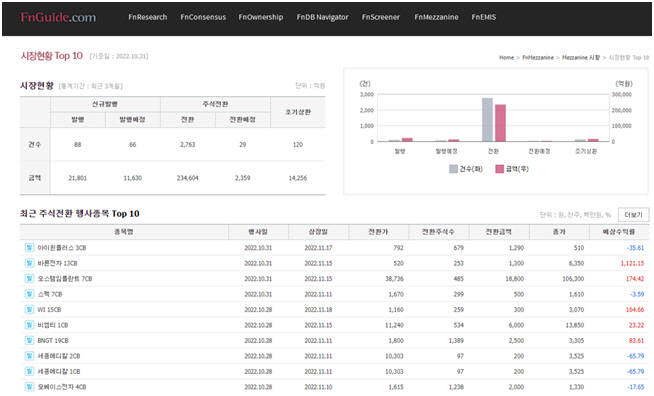Click the gray 건수(좌) legend swatch
Screen dimensions: 654x396
[x=453, y=169]
